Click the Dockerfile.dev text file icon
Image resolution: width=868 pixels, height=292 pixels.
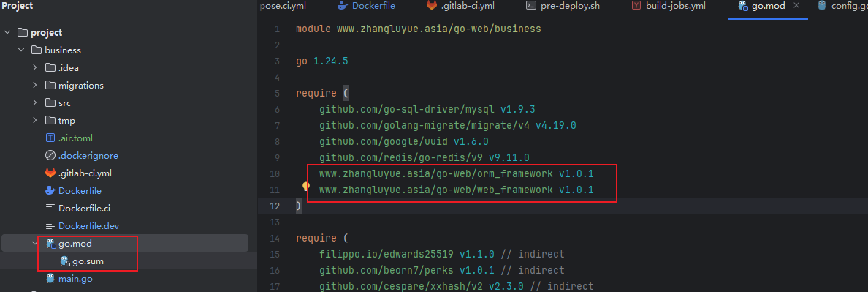50,226
